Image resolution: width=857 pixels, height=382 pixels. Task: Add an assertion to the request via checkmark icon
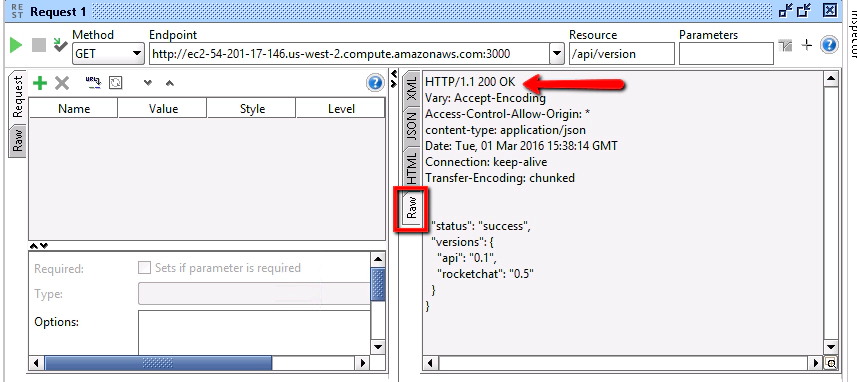point(60,45)
